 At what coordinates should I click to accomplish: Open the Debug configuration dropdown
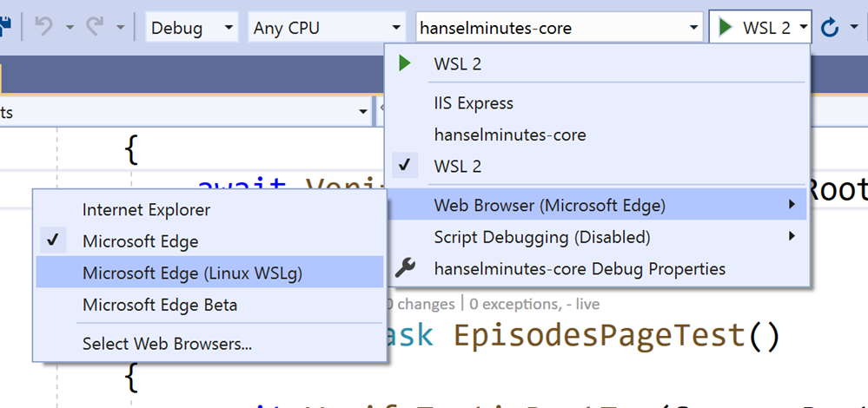[192, 28]
